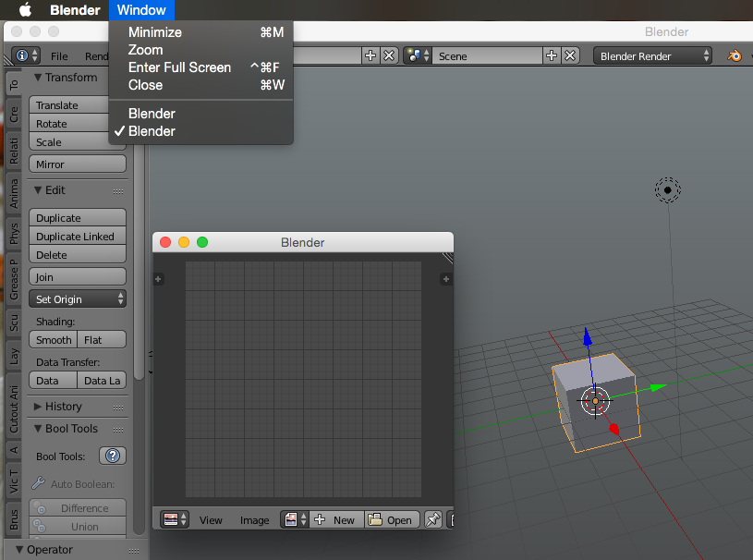Screen dimensions: 753x560
Task: Open Bool Tools help question mark
Action: (113, 456)
